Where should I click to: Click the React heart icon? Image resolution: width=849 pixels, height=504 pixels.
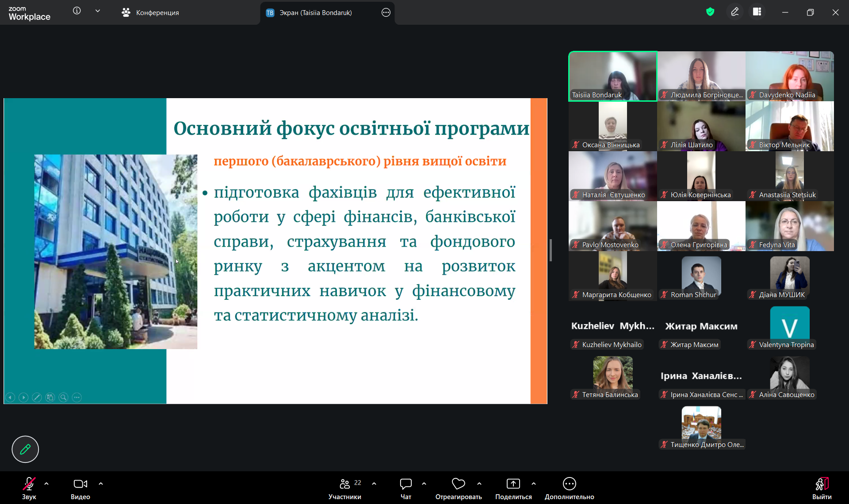point(458,484)
